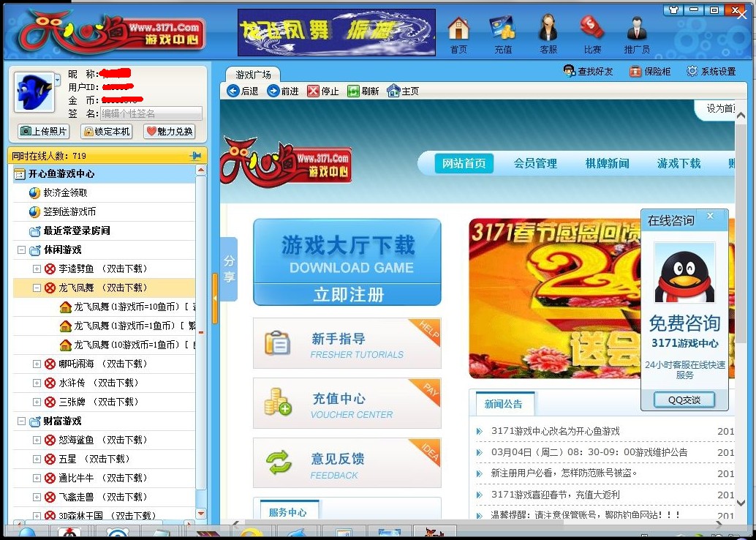Open 意见反馈 feedback
Screen dimensions: 756x540
(x=347, y=463)
